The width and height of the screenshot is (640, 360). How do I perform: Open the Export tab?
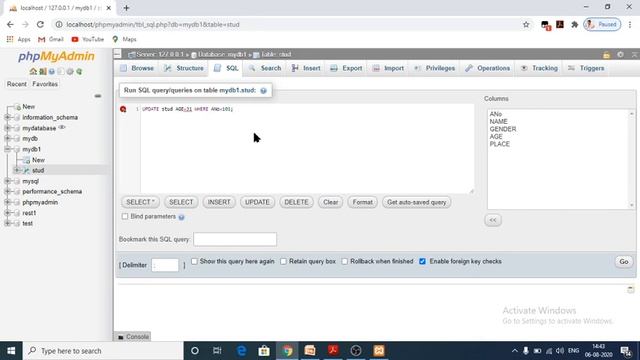tap(346, 68)
